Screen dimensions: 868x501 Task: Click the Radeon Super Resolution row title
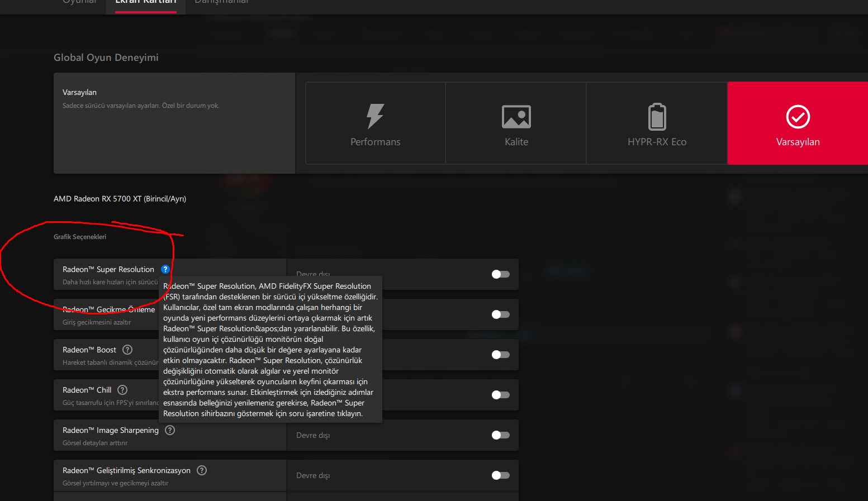(108, 269)
